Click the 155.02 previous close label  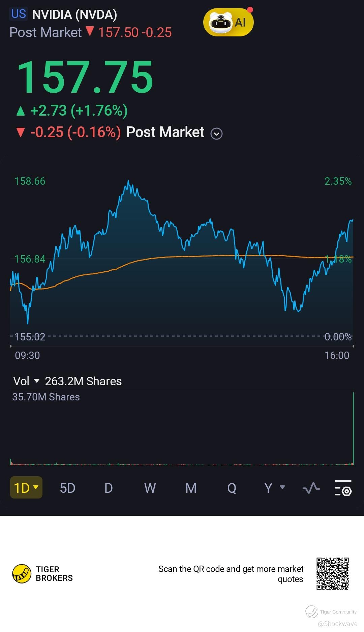click(30, 337)
